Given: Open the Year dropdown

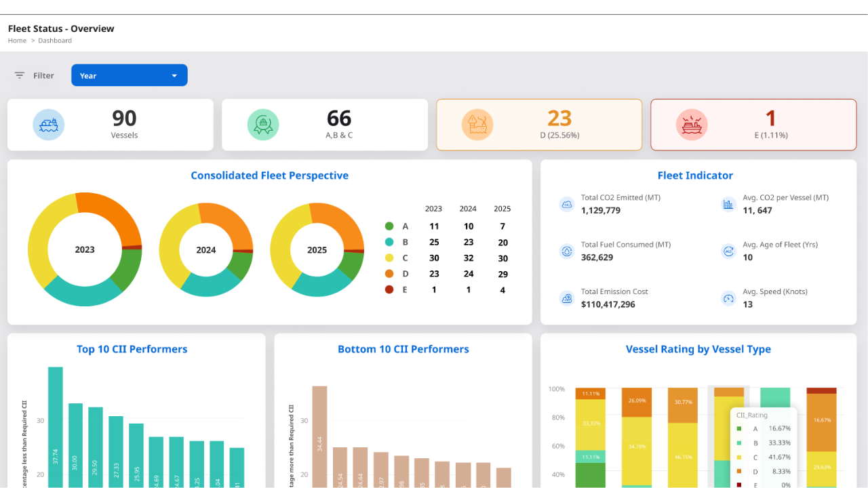Looking at the screenshot, I should (129, 75).
